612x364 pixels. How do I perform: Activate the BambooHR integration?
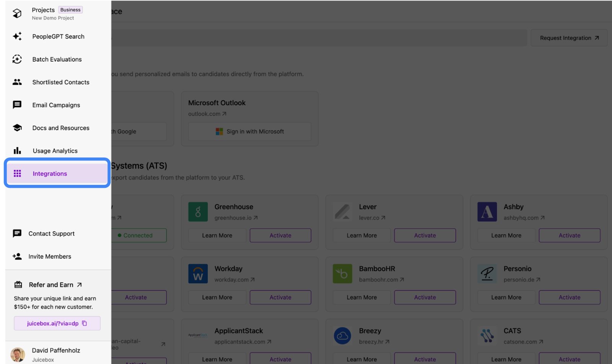[x=425, y=297]
